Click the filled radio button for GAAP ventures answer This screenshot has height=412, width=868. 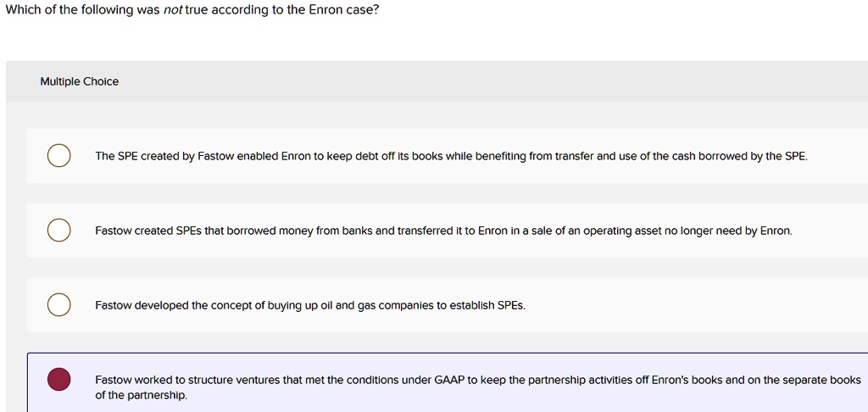tap(58, 380)
